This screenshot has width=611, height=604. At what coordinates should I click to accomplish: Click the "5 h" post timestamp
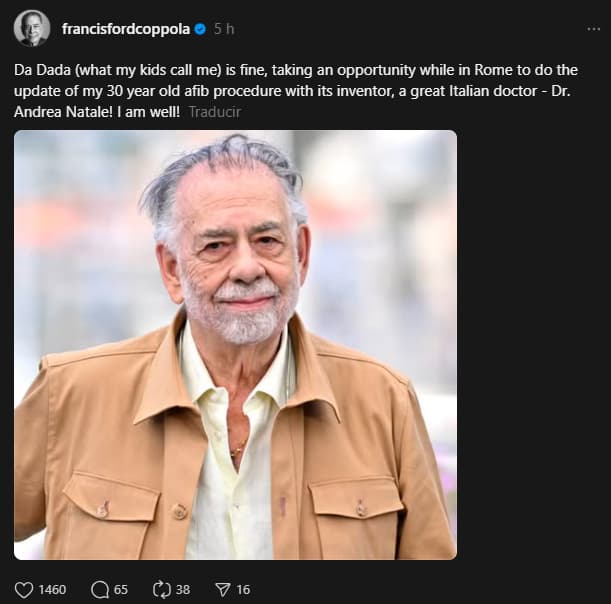[x=224, y=29]
